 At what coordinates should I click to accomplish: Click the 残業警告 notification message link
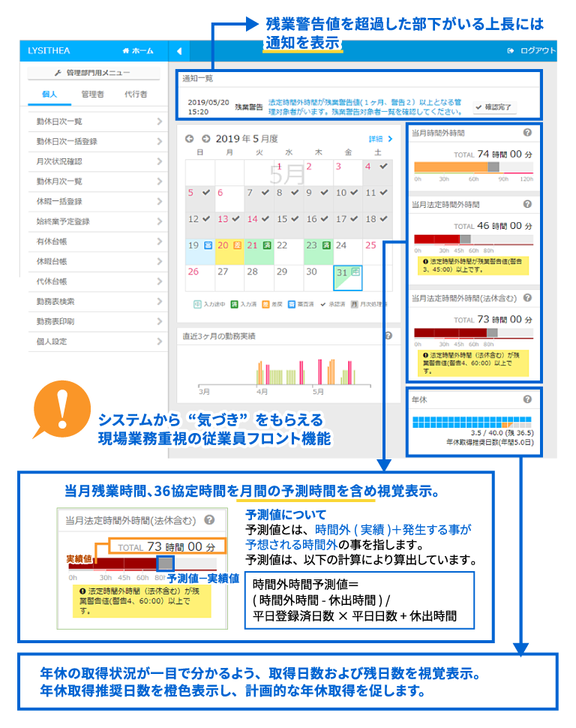click(367, 107)
